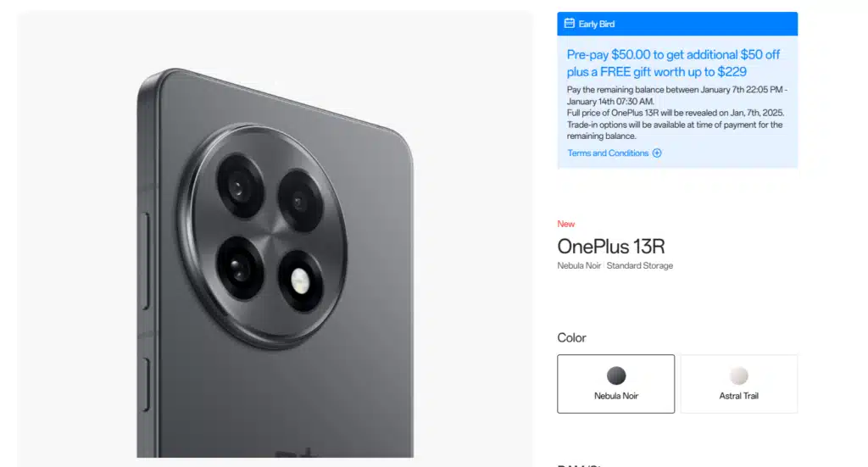Click the Color section heading
Screen dimensions: 868x467
[571, 337]
